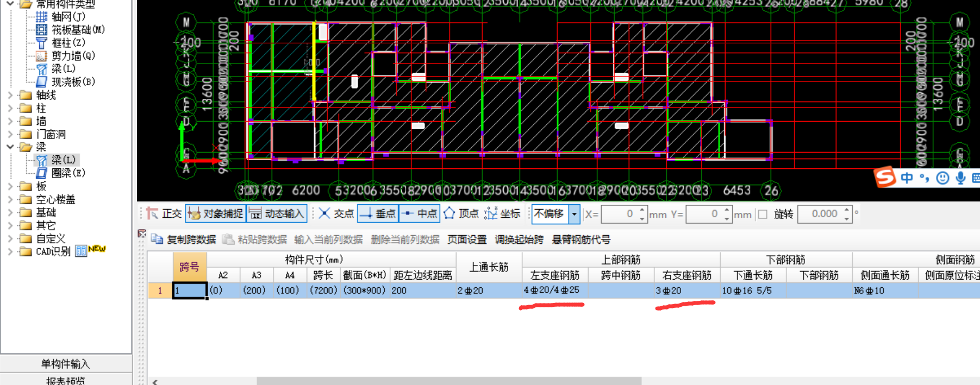This screenshot has width=980, height=385.
Task: Expand the 板 folder
Action: click(x=10, y=186)
